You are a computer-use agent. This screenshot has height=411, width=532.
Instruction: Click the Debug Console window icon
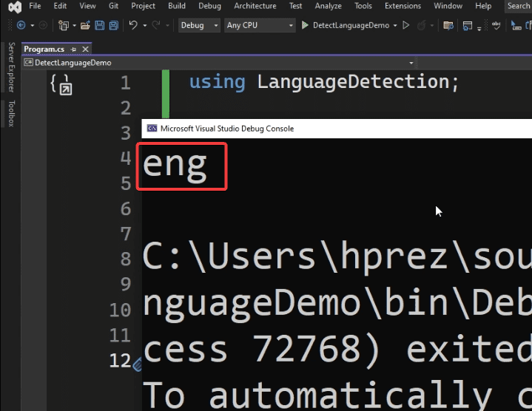point(152,128)
